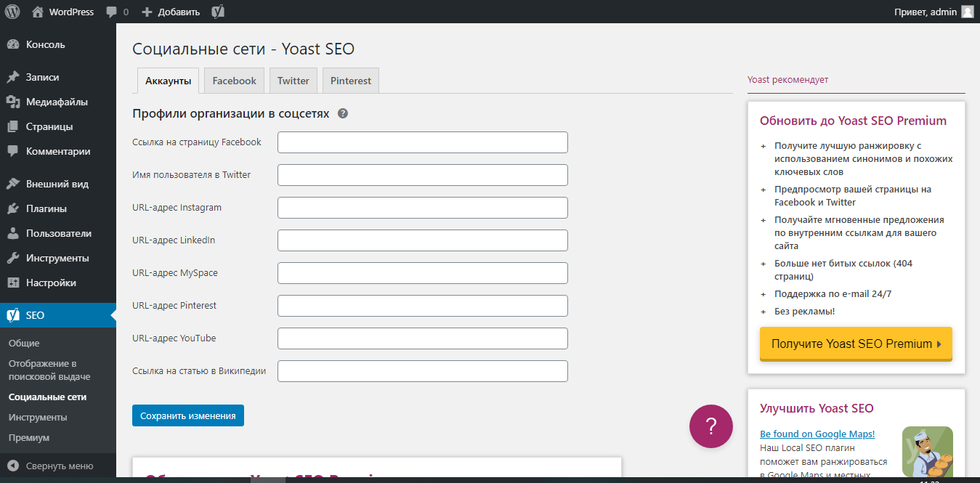980x483 pixels.
Task: Click Получите Yoast SEO Premium
Action: coord(855,344)
